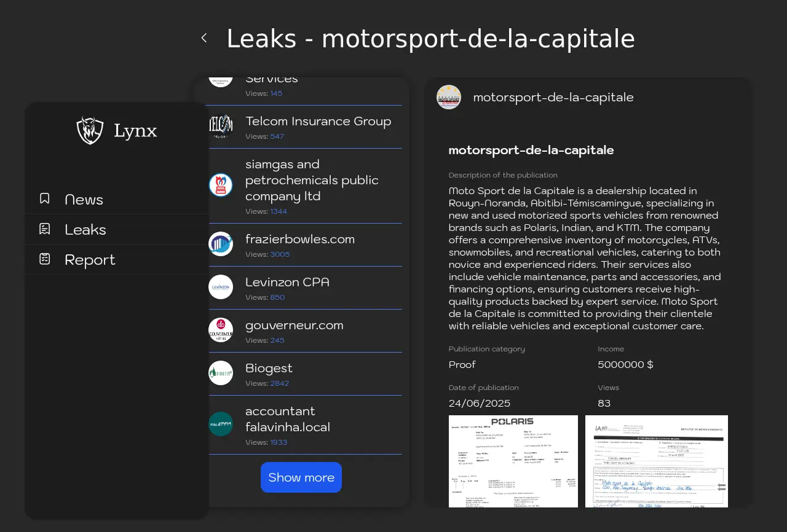Open the Telcom Insurance Group entry
The width and height of the screenshot is (787, 532).
pos(318,122)
